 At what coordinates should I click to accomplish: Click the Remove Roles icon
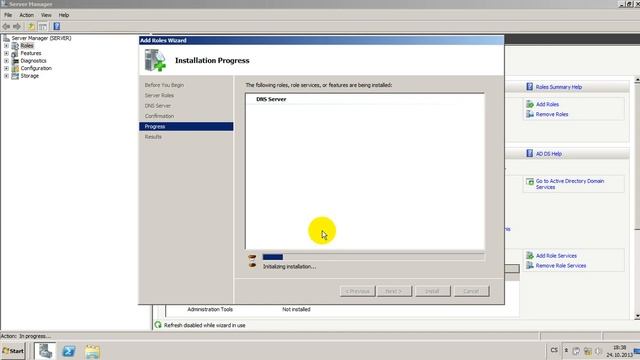(x=530, y=114)
